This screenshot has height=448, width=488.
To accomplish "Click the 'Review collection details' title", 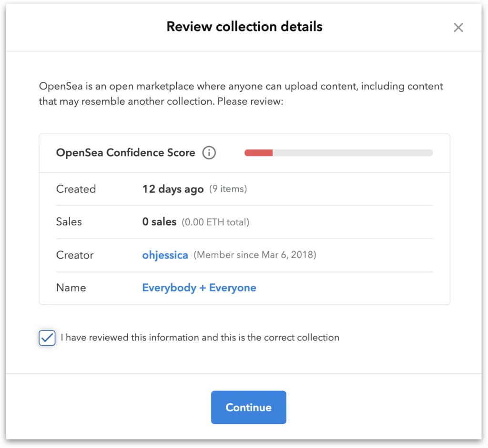I will coord(244,27).
